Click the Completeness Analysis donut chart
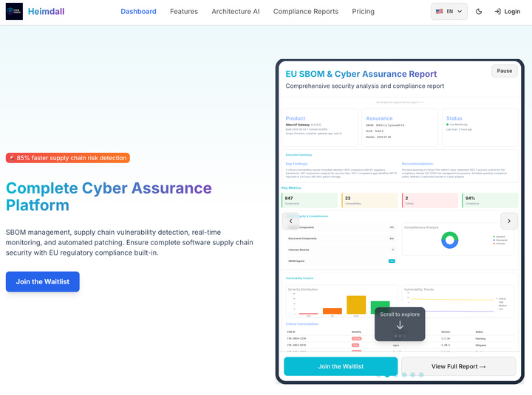This screenshot has width=532, height=395. coord(449,240)
